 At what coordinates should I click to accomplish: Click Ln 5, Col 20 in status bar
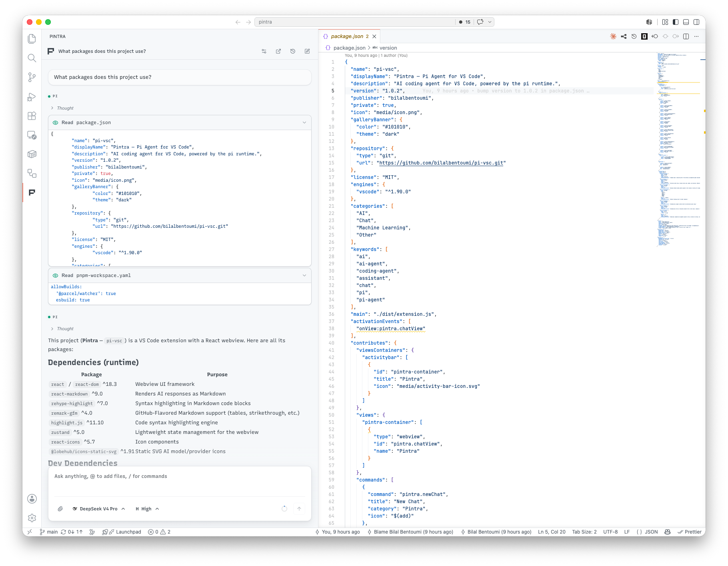(x=552, y=532)
